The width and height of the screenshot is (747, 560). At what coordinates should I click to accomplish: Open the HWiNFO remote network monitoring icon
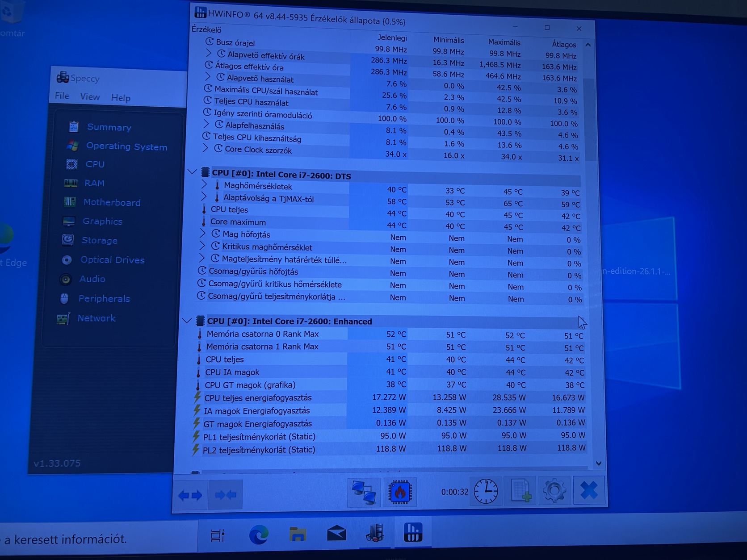pos(364,492)
